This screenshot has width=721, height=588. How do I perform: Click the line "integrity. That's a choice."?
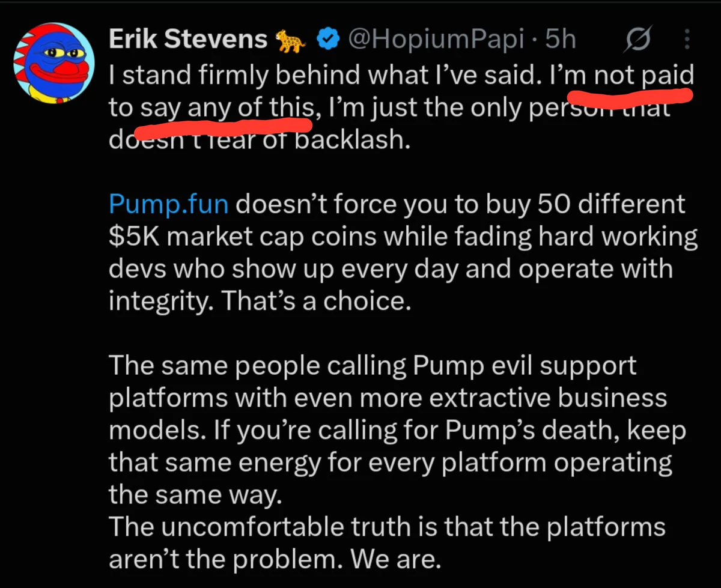260,300
